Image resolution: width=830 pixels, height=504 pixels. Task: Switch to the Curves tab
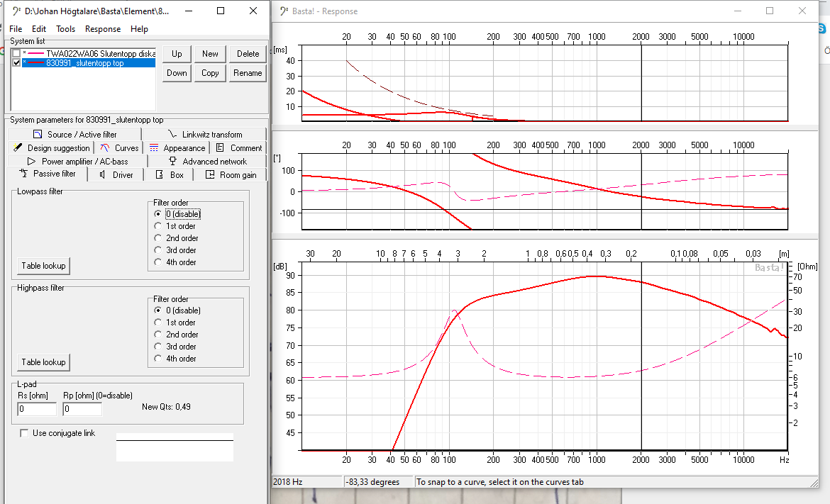120,148
